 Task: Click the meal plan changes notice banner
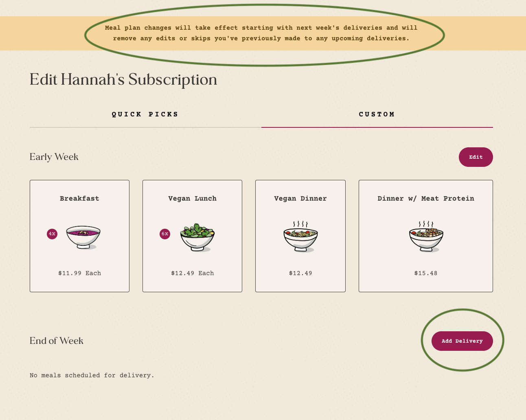pyautogui.click(x=263, y=33)
